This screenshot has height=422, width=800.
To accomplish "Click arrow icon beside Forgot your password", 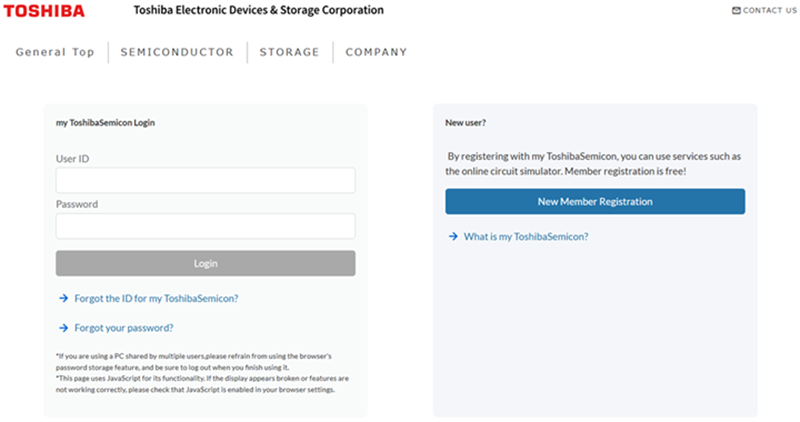I will pyautogui.click(x=63, y=328).
